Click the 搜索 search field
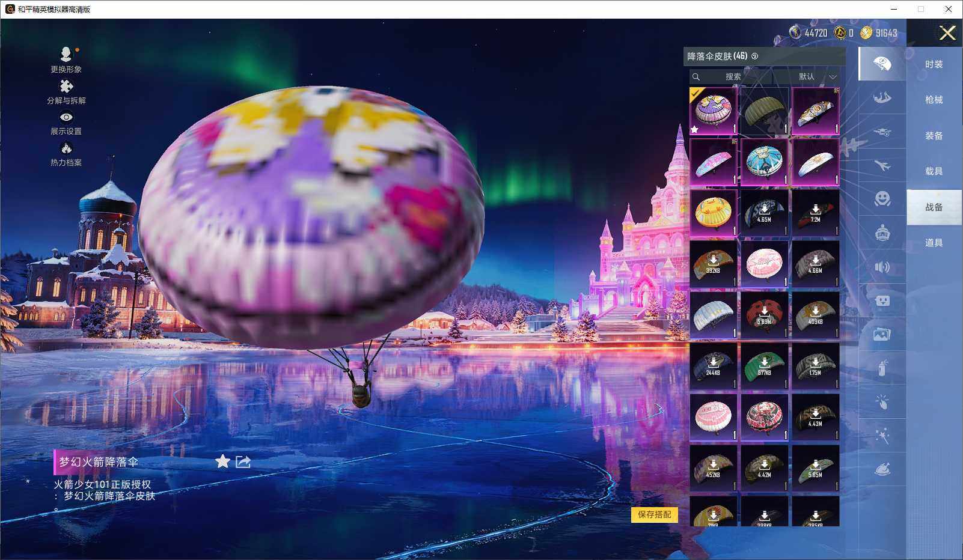963x560 pixels. pos(731,77)
